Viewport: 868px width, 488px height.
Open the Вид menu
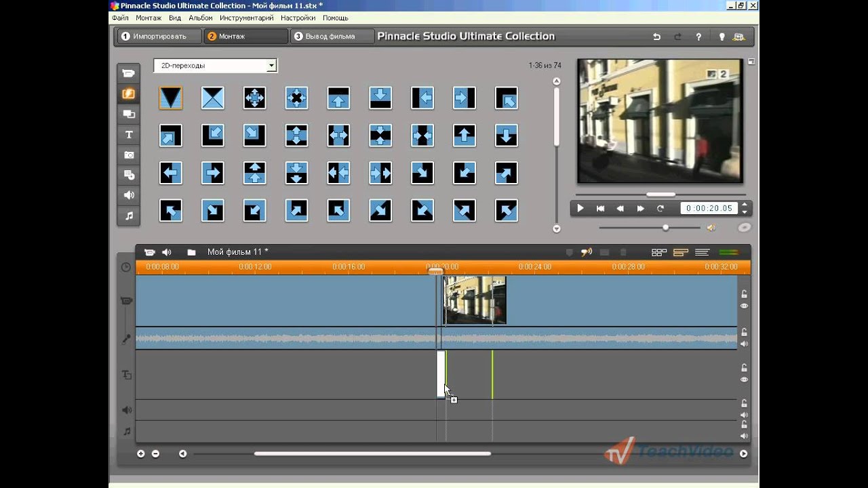click(x=175, y=18)
